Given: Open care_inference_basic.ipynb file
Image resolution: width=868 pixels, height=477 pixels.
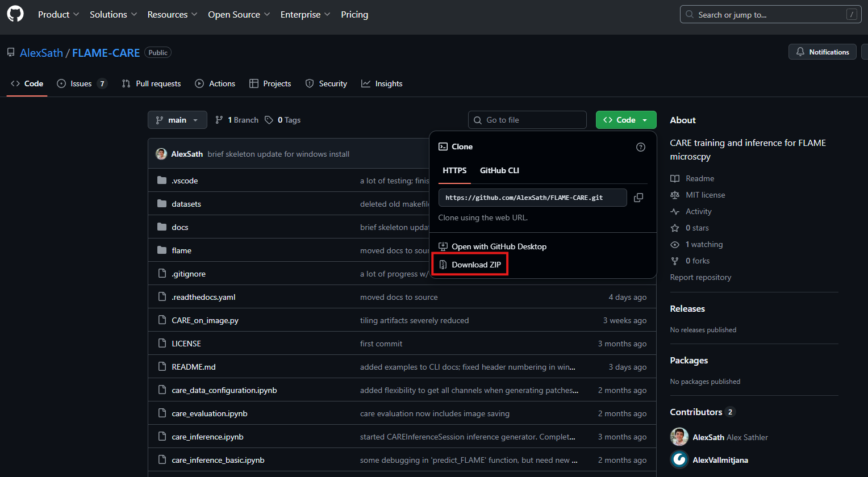Looking at the screenshot, I should [x=218, y=460].
